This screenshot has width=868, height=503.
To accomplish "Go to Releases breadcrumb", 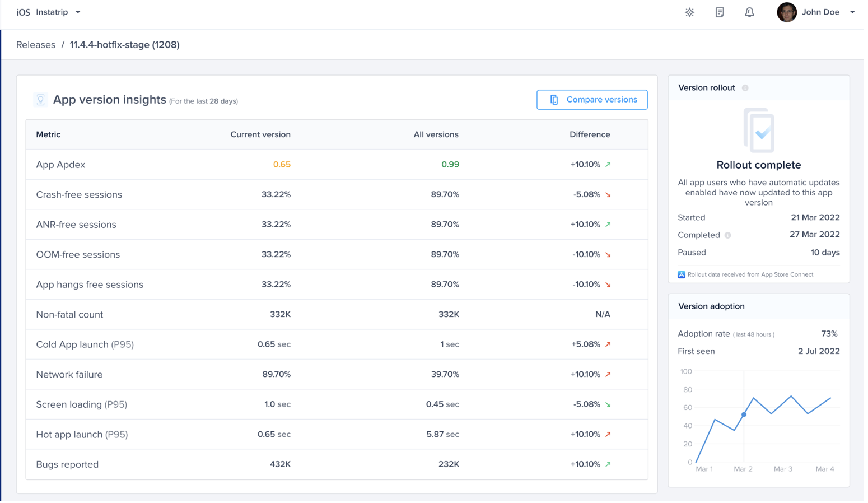I will 36,45.
